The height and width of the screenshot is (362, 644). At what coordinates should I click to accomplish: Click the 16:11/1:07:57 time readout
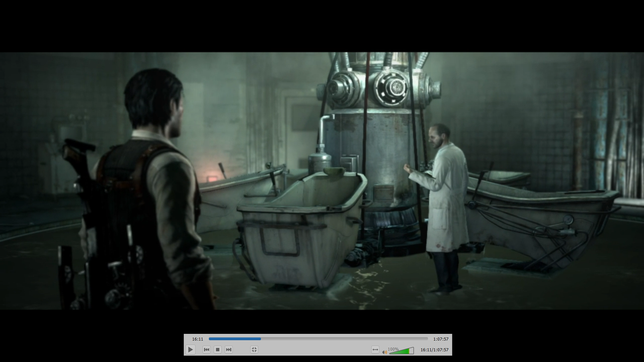click(434, 350)
